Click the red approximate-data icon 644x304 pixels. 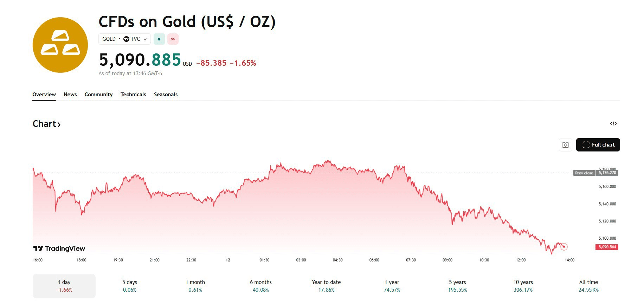tap(173, 39)
